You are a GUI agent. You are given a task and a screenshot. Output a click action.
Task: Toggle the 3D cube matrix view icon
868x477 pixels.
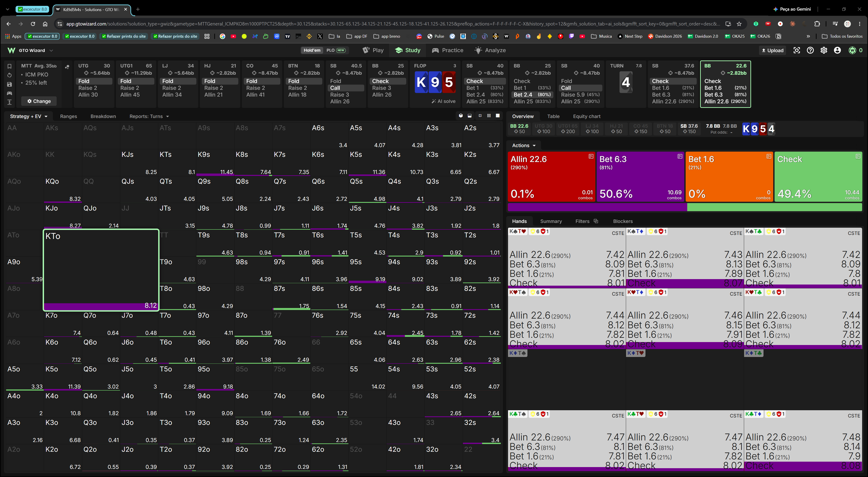point(461,116)
